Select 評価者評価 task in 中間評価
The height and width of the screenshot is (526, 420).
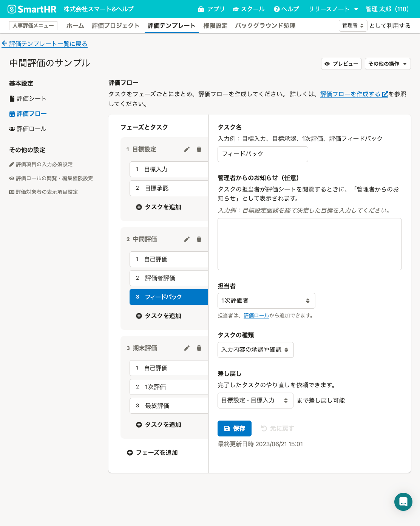coord(169,278)
